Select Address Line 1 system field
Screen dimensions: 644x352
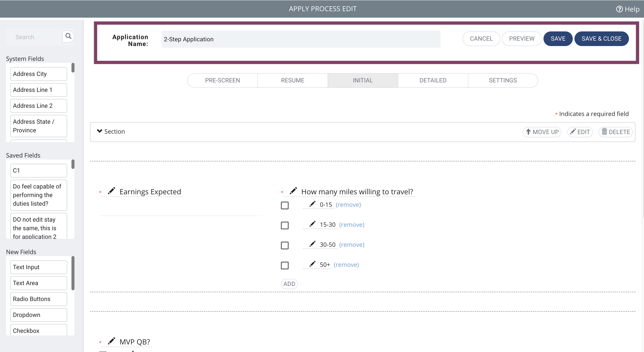(39, 90)
